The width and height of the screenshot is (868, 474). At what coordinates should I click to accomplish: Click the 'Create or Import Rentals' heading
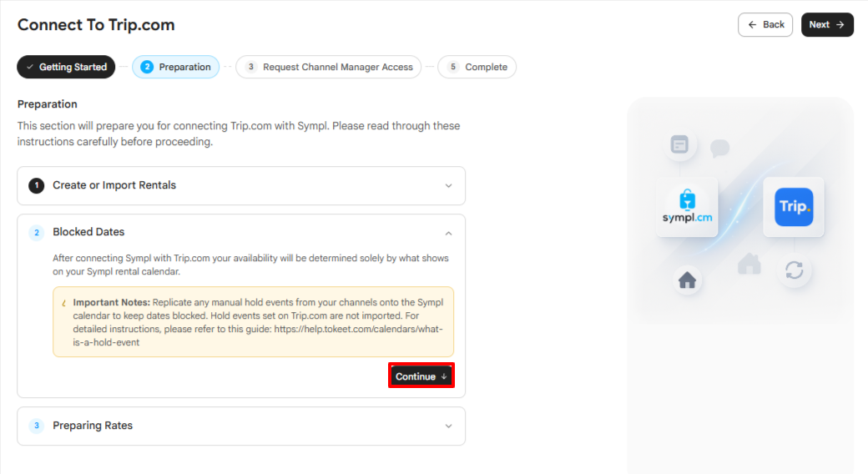(x=114, y=185)
